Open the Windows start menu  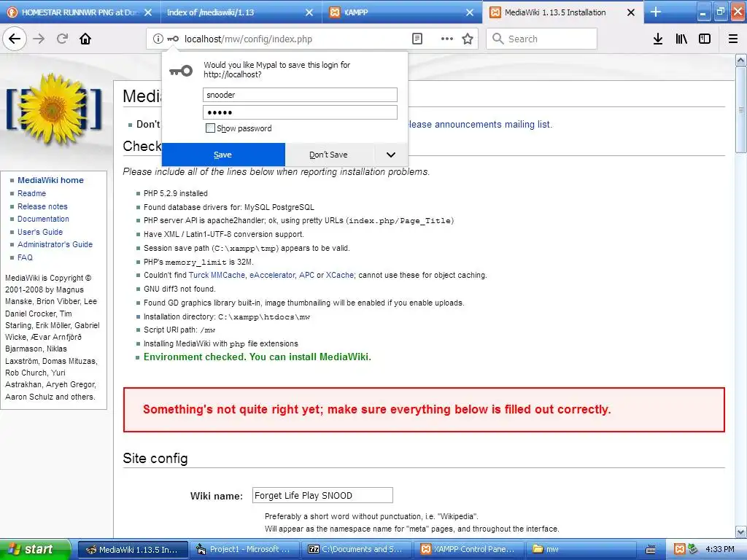pyautogui.click(x=35, y=549)
